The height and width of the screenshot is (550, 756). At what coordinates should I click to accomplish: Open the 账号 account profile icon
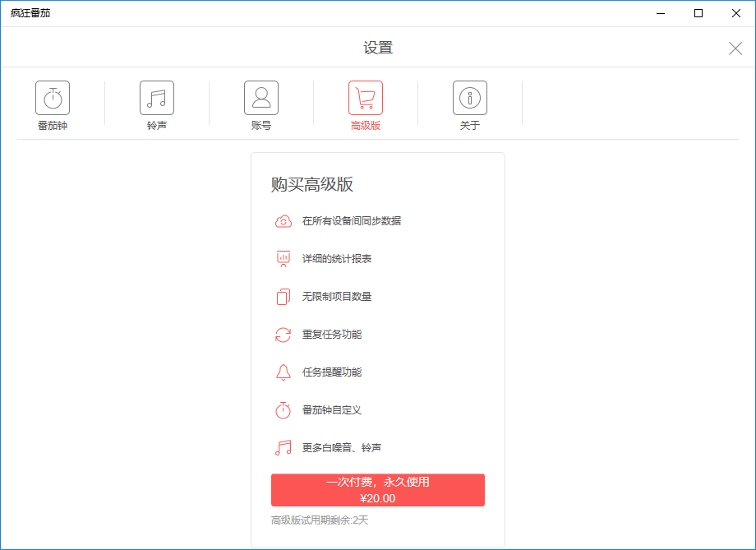(261, 98)
